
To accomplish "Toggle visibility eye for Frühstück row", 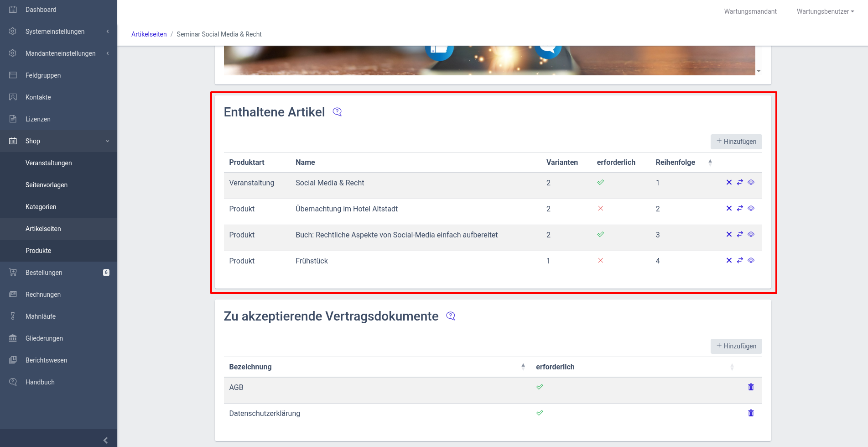I will coord(751,260).
